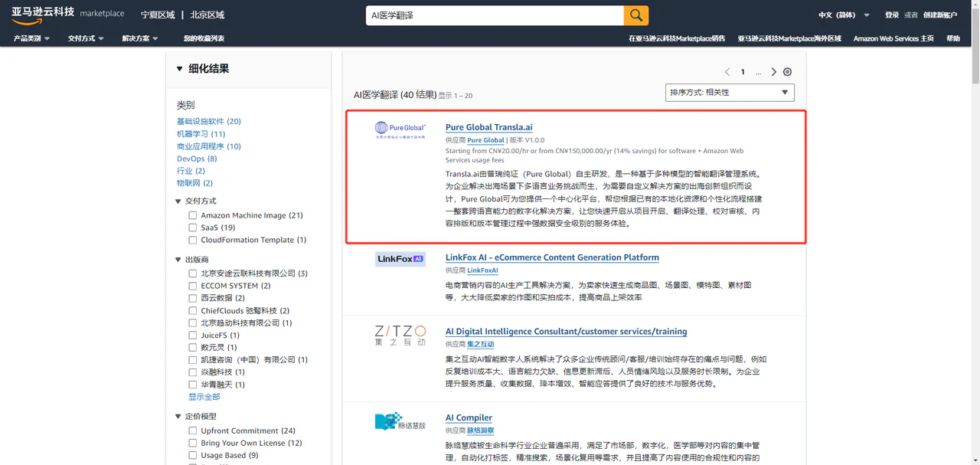Click the previous page arrow
This screenshot has width=980, height=465.
[x=727, y=72]
